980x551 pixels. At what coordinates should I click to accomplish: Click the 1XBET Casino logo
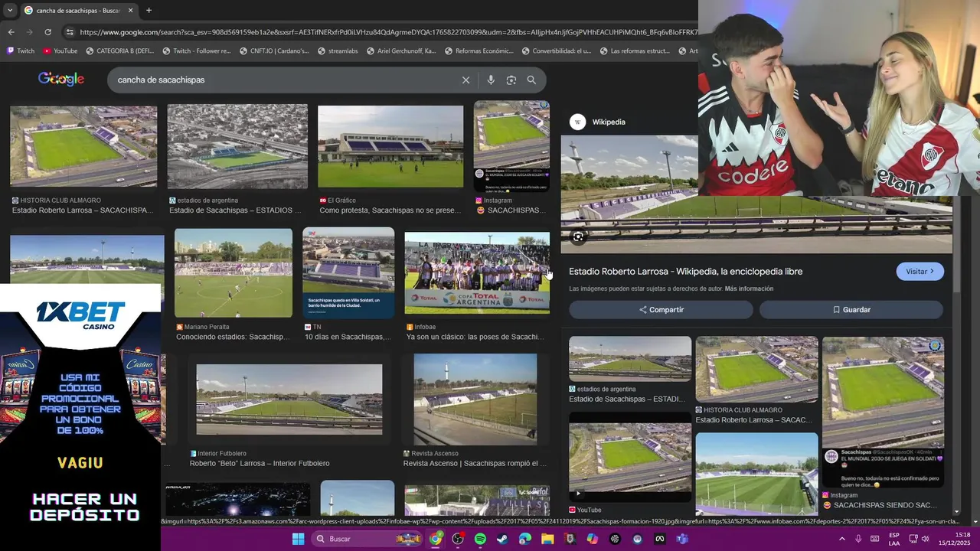click(x=80, y=315)
